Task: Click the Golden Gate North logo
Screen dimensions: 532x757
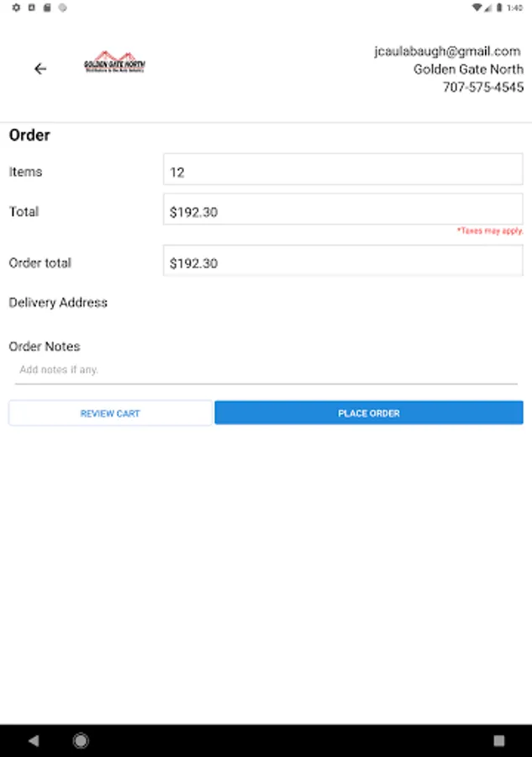Action: [114, 63]
